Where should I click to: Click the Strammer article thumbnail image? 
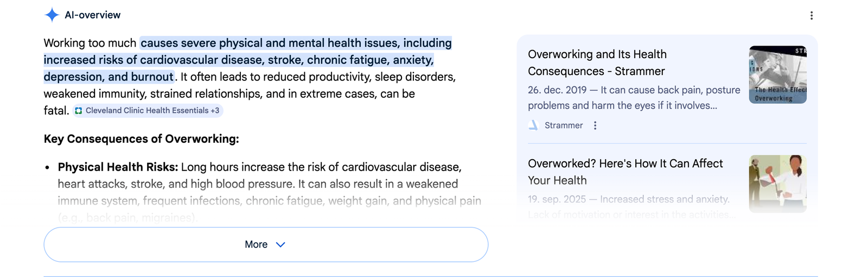click(777, 75)
